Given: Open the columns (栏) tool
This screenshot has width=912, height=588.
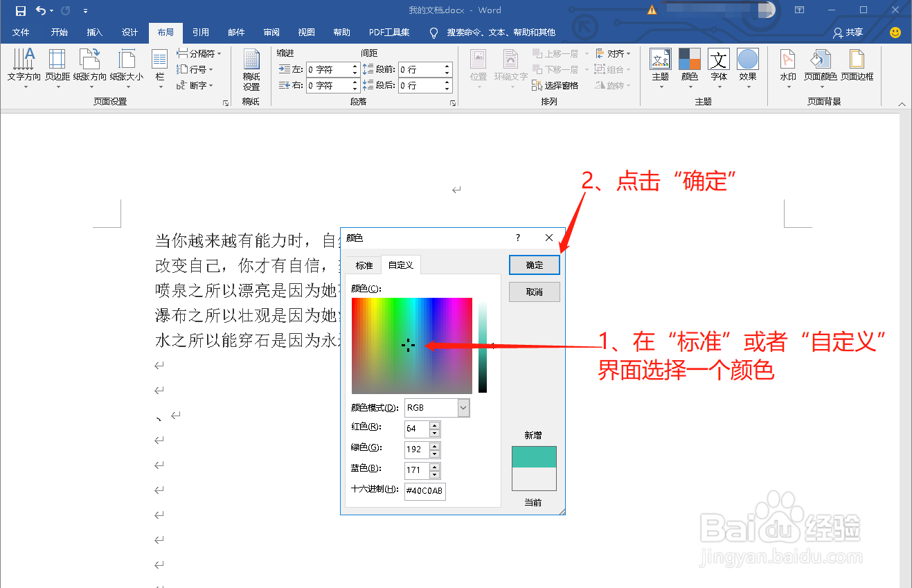Looking at the screenshot, I should tap(160, 68).
